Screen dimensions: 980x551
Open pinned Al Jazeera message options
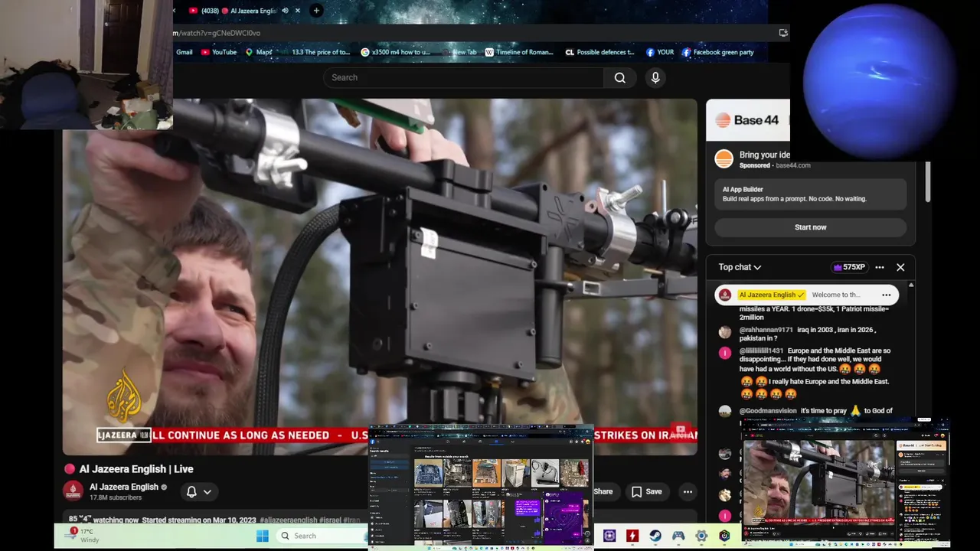(886, 295)
